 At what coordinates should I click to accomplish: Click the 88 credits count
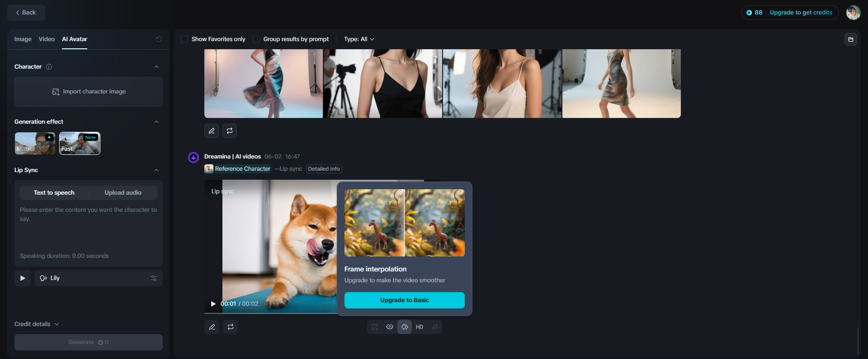coord(759,13)
